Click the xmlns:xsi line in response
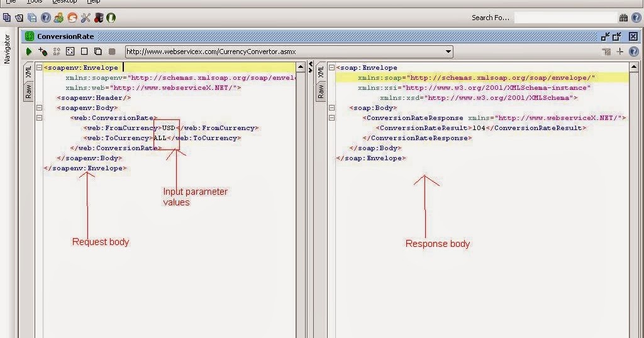This screenshot has width=644, height=338. [474, 88]
